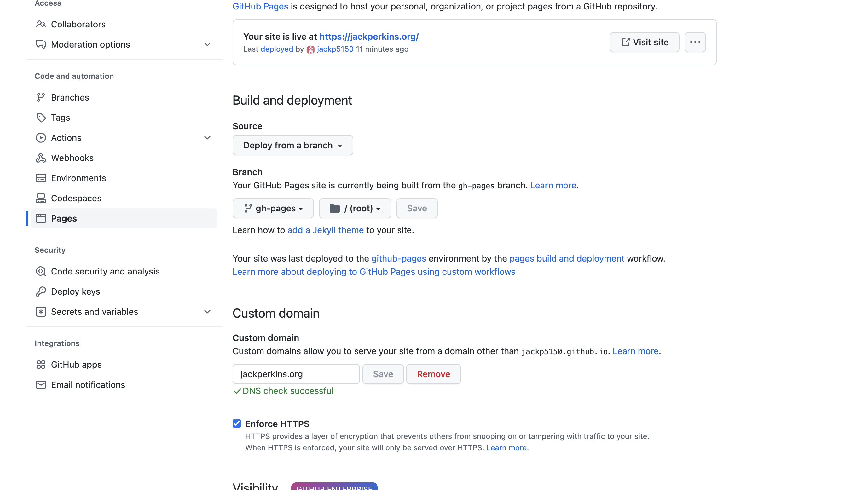868x490 pixels.
Task: Select Pages in the sidebar
Action: coord(64,218)
